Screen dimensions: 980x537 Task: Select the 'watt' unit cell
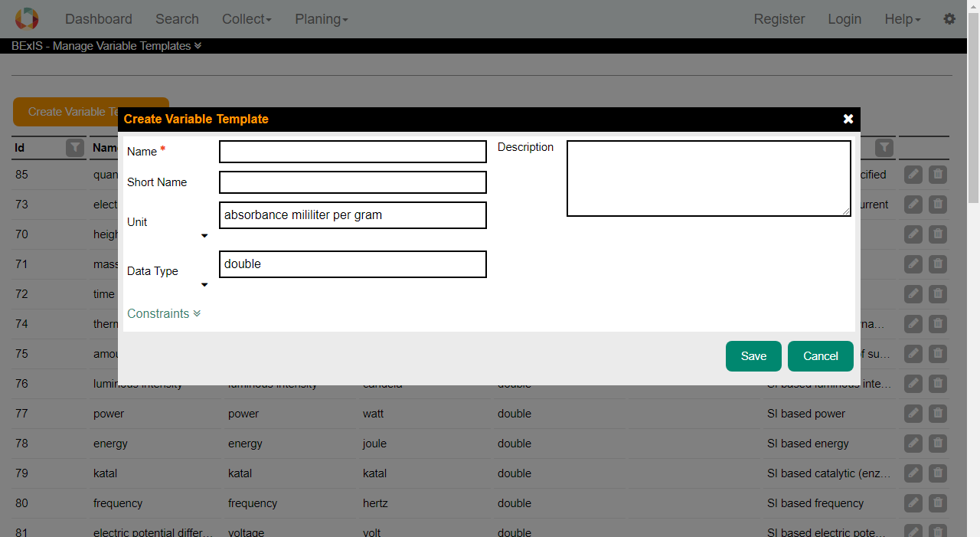coord(374,414)
